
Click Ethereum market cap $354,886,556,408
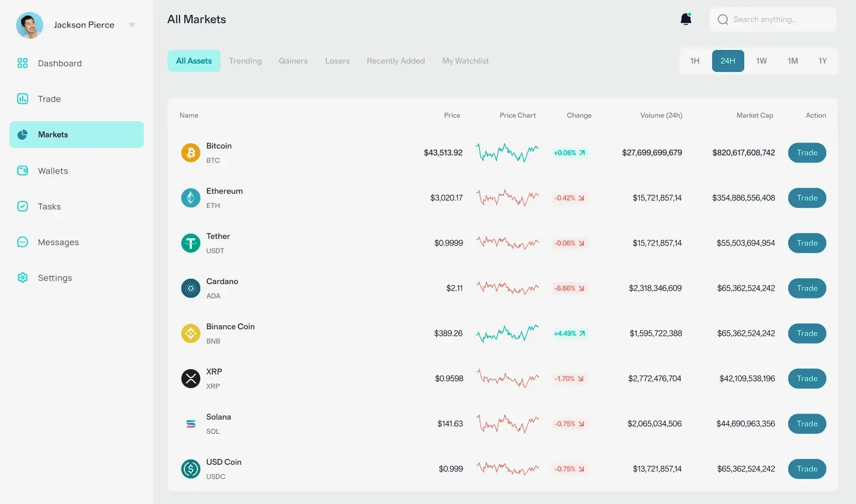click(744, 198)
